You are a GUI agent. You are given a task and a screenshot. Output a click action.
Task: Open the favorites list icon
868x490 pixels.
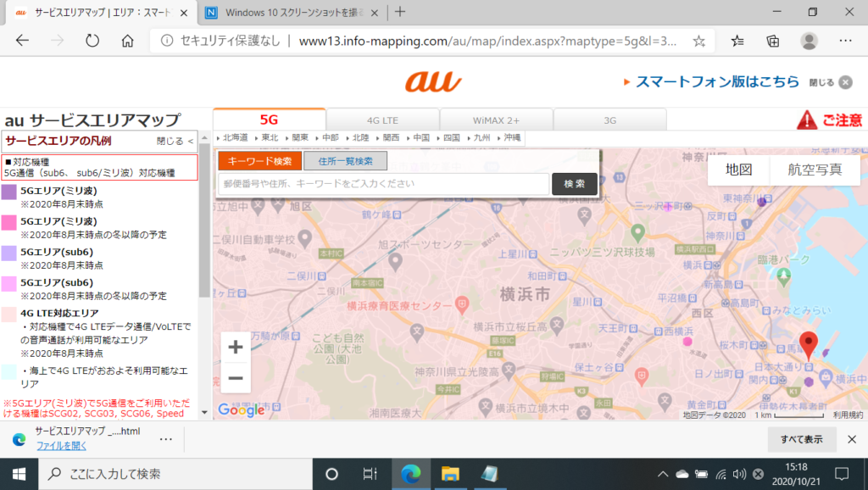pos(737,41)
